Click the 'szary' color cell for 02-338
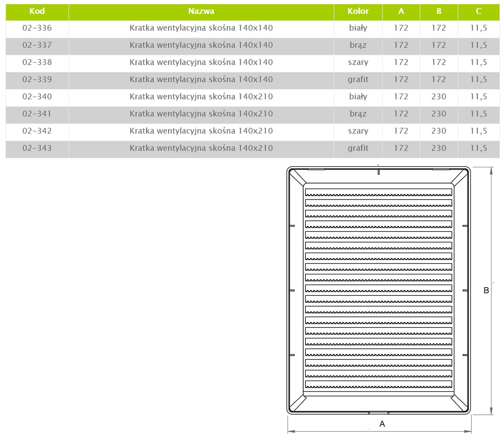The height and width of the screenshot is (440, 504). pos(358,62)
